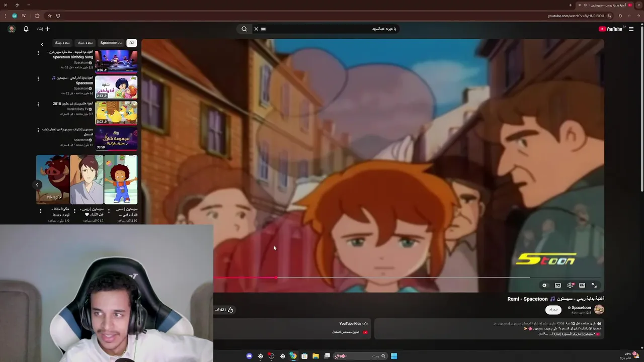Open the video player settings gear
The height and width of the screenshot is (362, 644).
point(570,285)
